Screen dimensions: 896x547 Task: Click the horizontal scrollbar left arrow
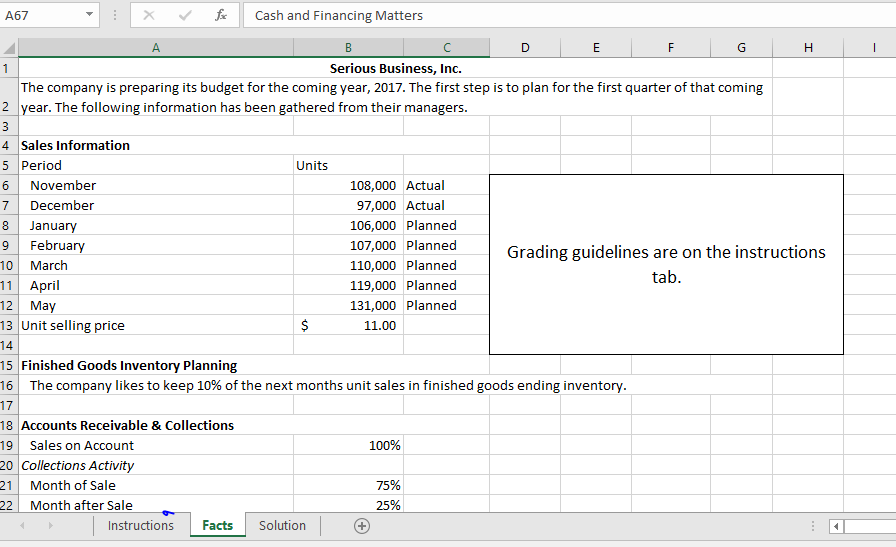click(x=837, y=526)
